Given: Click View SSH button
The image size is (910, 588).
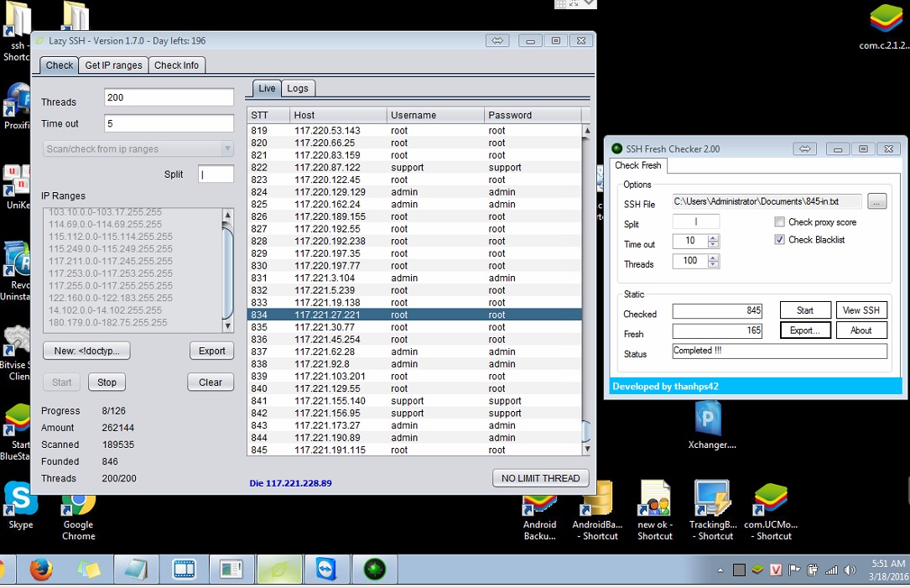Looking at the screenshot, I should 861,310.
